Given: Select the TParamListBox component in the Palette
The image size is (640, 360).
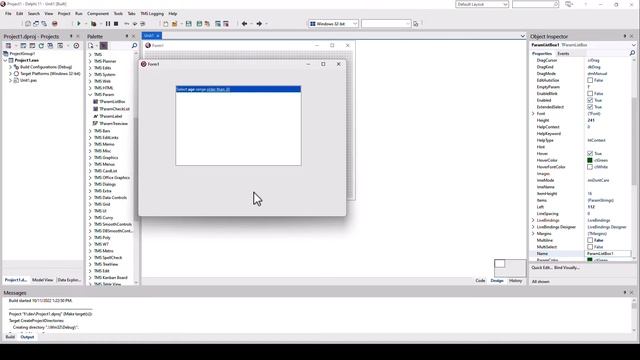Looking at the screenshot, I should (112, 102).
